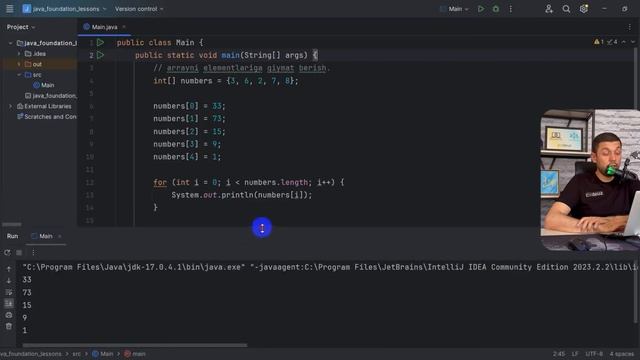Screen dimensions: 640x360
Task: Expand External Libraries node
Action: tap(10, 106)
